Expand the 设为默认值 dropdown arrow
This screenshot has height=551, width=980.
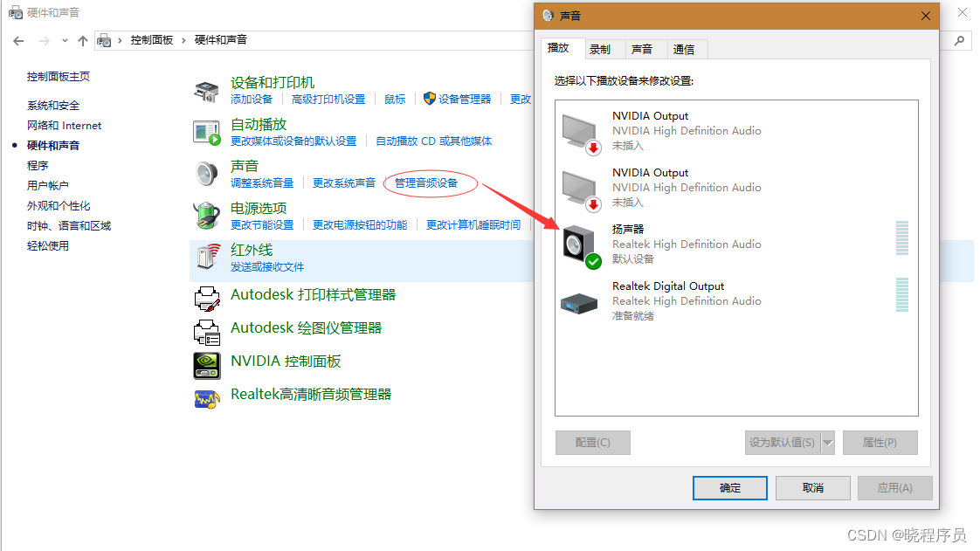tap(827, 443)
